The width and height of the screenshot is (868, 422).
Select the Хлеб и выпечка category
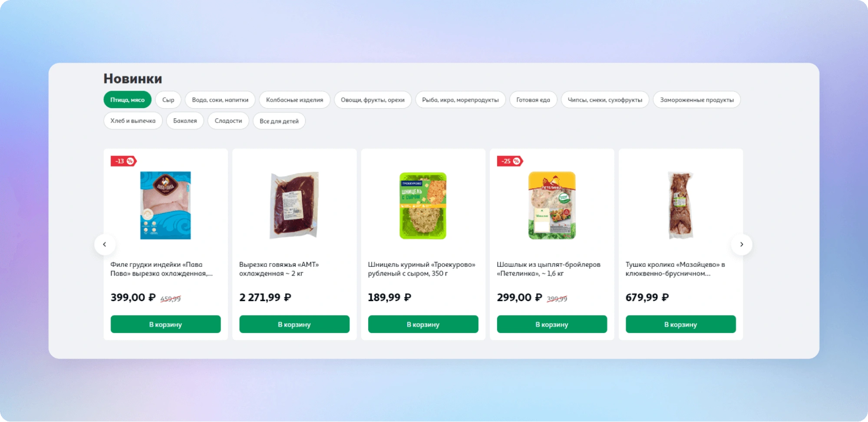133,121
